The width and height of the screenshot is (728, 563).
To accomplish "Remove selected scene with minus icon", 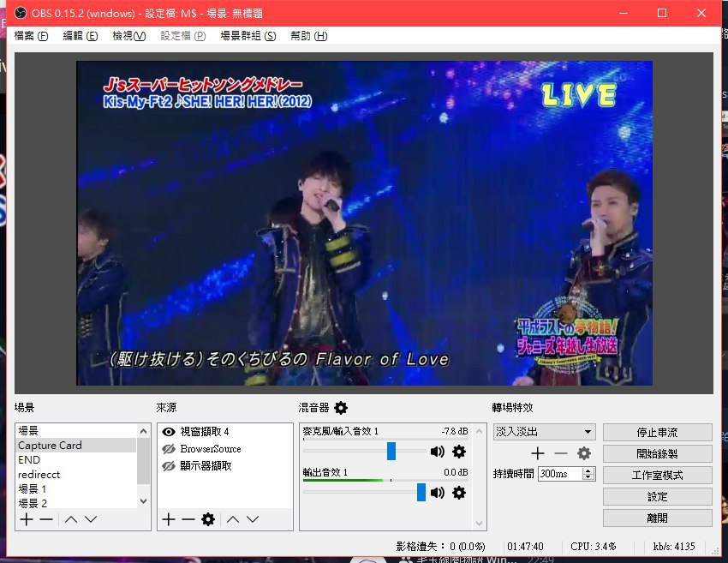I will pos(46,519).
